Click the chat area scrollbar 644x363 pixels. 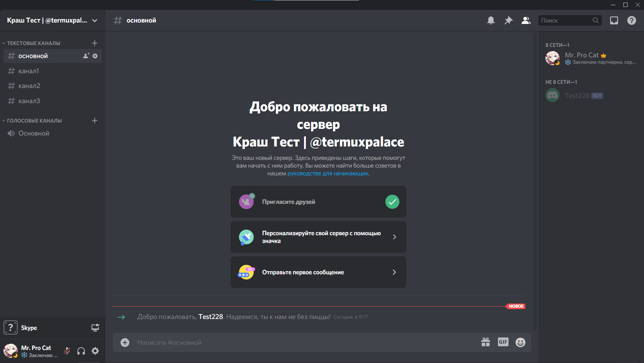point(535,181)
